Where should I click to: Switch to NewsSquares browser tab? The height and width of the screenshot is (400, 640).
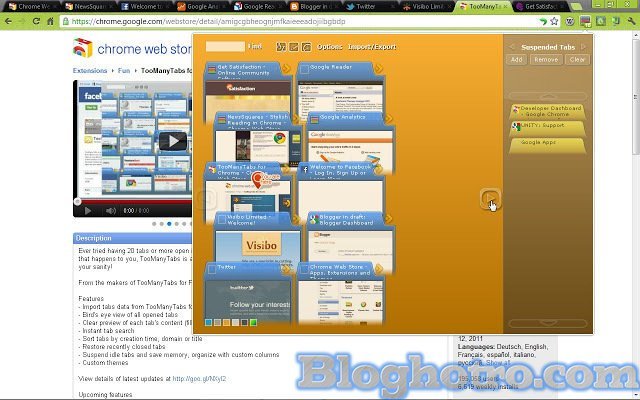click(90, 7)
